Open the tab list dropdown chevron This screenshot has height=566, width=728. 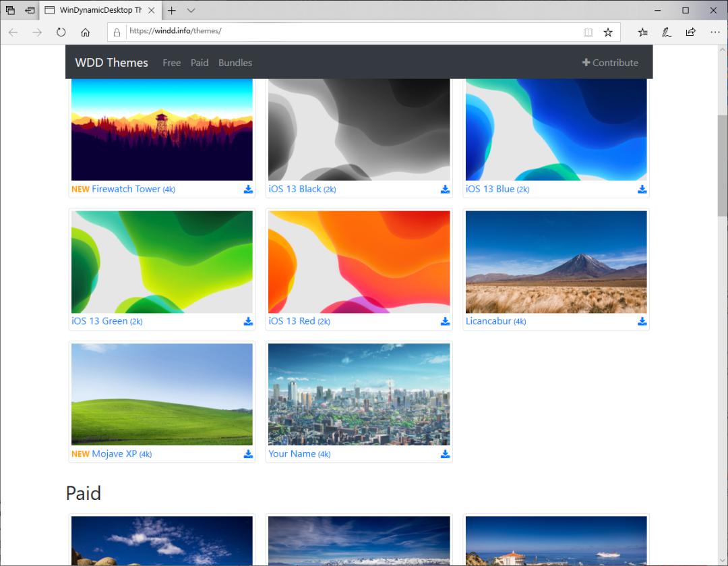click(x=191, y=10)
